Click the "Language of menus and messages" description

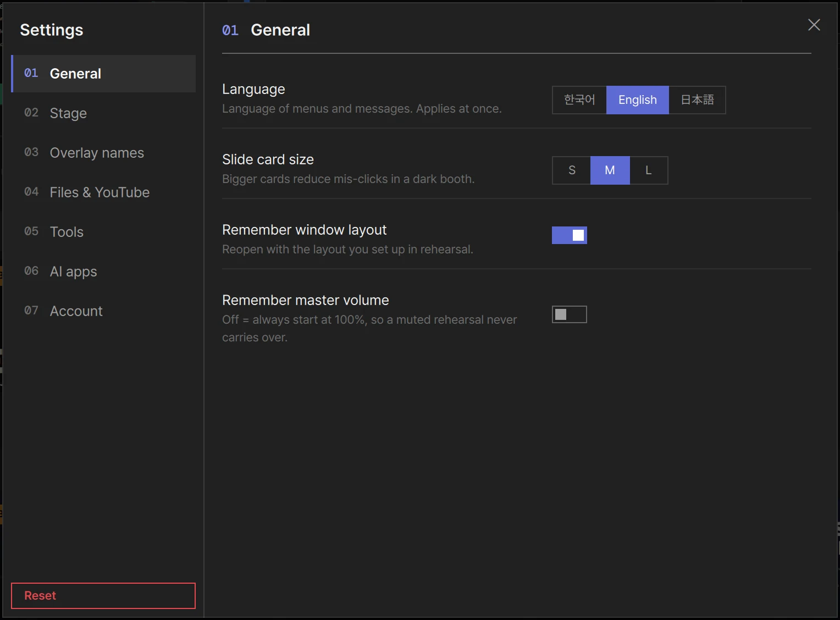point(362,109)
